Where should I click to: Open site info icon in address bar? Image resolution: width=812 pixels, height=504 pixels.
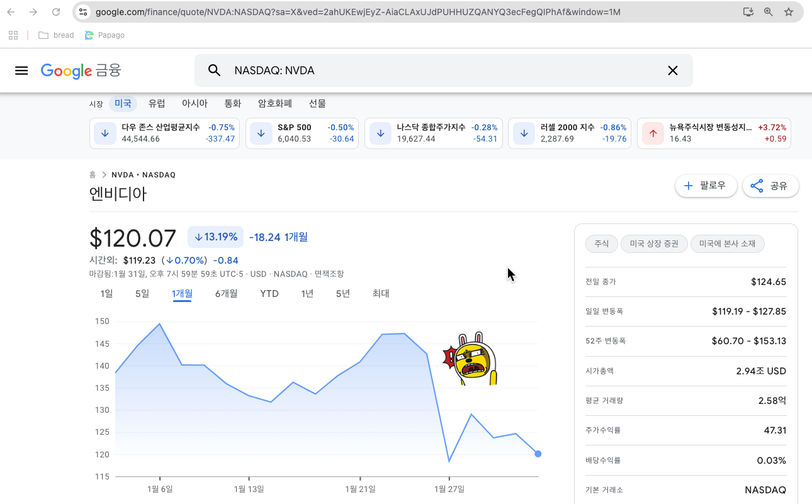tap(83, 12)
